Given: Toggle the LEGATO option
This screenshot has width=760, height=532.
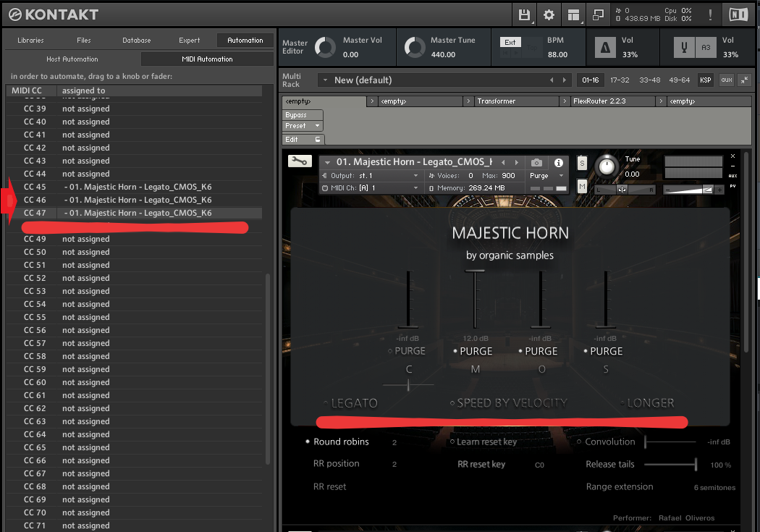Looking at the screenshot, I should tap(350, 402).
